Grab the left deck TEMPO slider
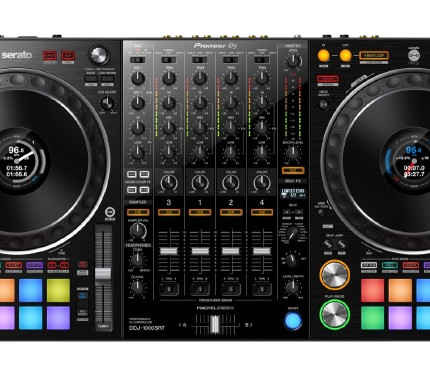 point(103,274)
